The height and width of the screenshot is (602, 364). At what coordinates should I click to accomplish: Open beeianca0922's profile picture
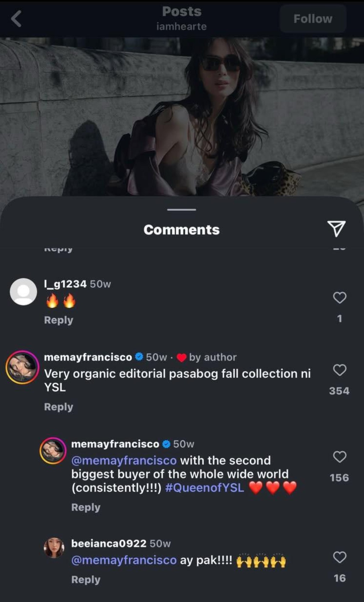tap(54, 548)
